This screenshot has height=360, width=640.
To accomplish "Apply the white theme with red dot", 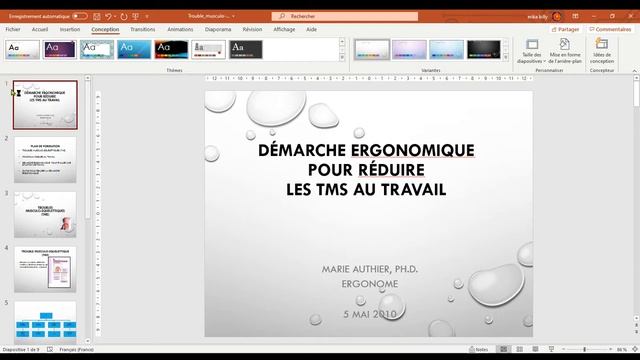I will pyautogui.click(x=208, y=49).
